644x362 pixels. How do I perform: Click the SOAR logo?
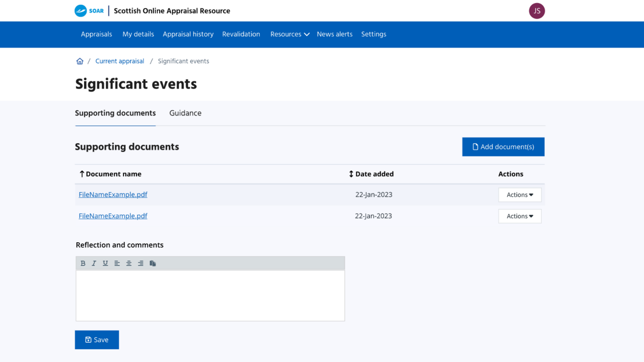[89, 11]
